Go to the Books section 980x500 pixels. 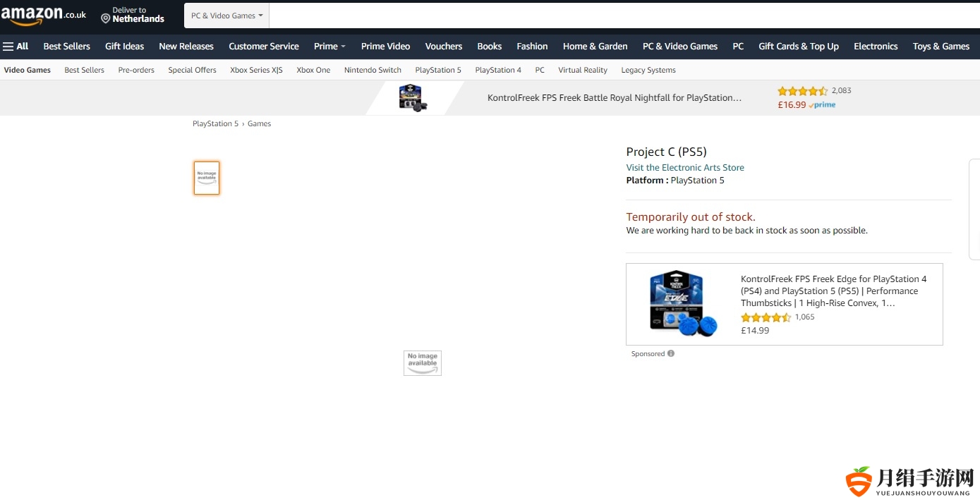[x=490, y=47]
